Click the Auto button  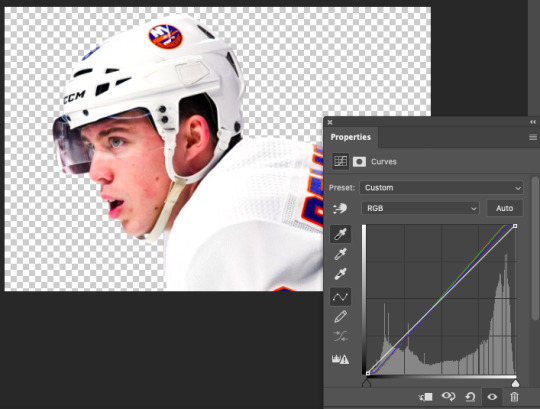click(x=505, y=208)
